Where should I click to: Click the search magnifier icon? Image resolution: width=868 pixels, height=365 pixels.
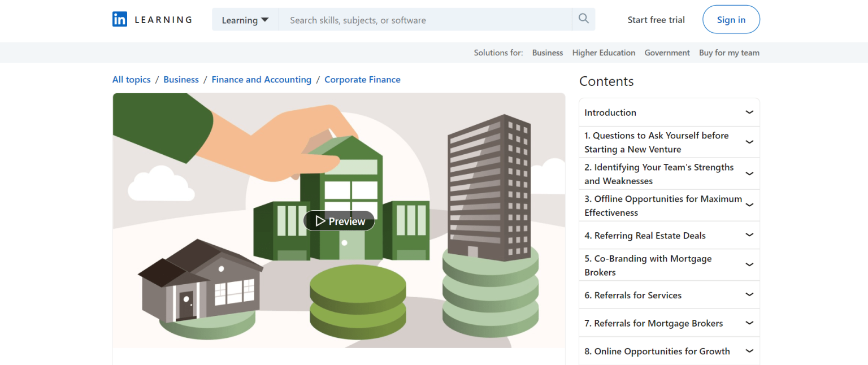[x=583, y=19]
